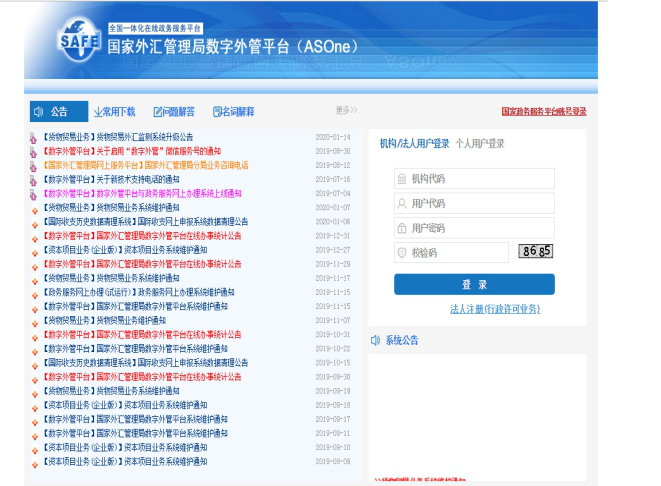Click the pinned icon on the 2019-07-16 row
The image size is (661, 486).
coord(33,180)
